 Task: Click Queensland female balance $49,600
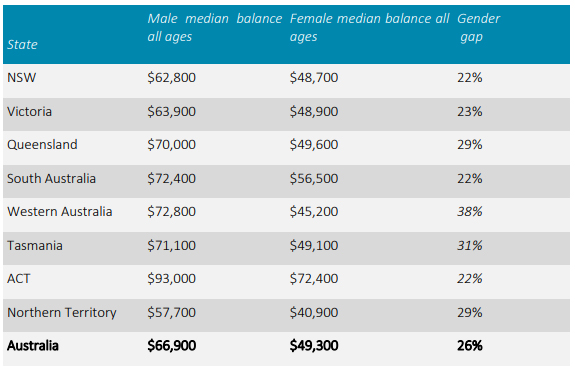click(x=314, y=145)
